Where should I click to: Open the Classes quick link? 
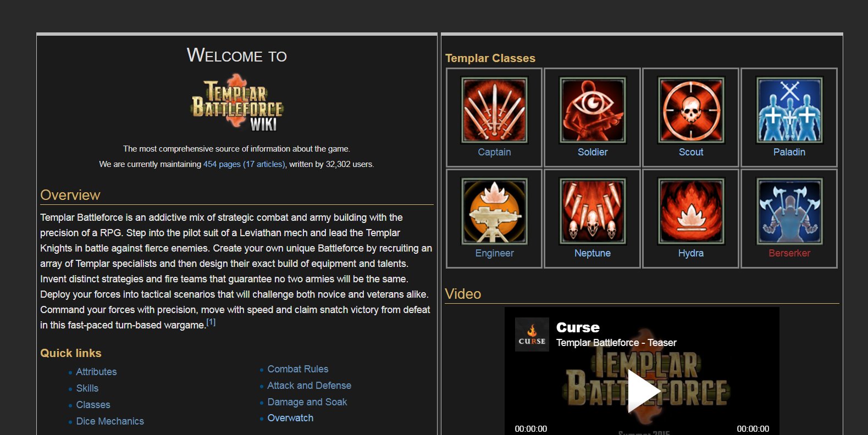(93, 405)
